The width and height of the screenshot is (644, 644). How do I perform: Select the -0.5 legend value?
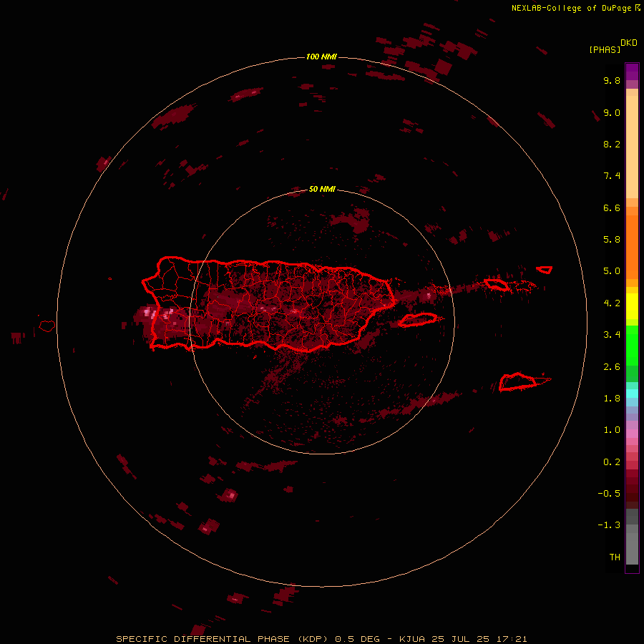[609, 493]
